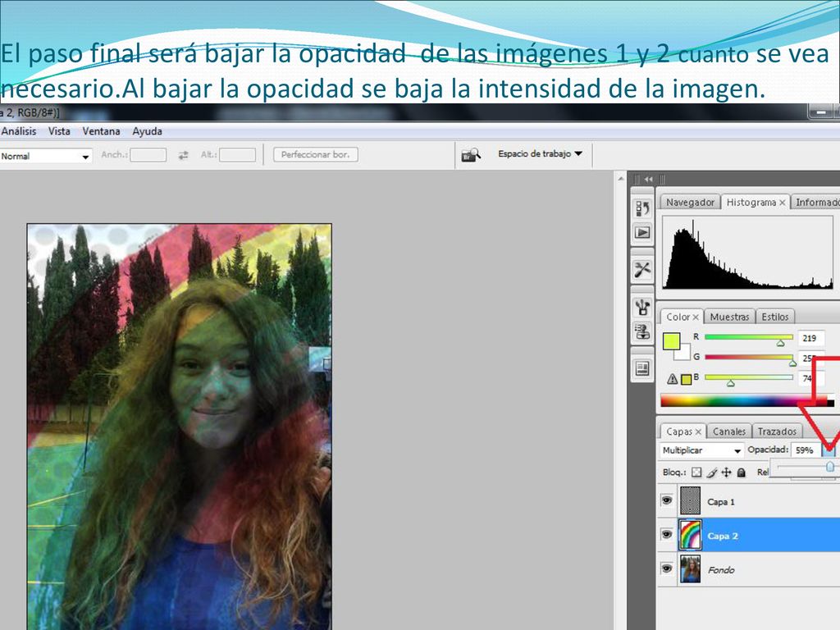Toggle lock position move icon
The width and height of the screenshot is (840, 630).
[727, 472]
